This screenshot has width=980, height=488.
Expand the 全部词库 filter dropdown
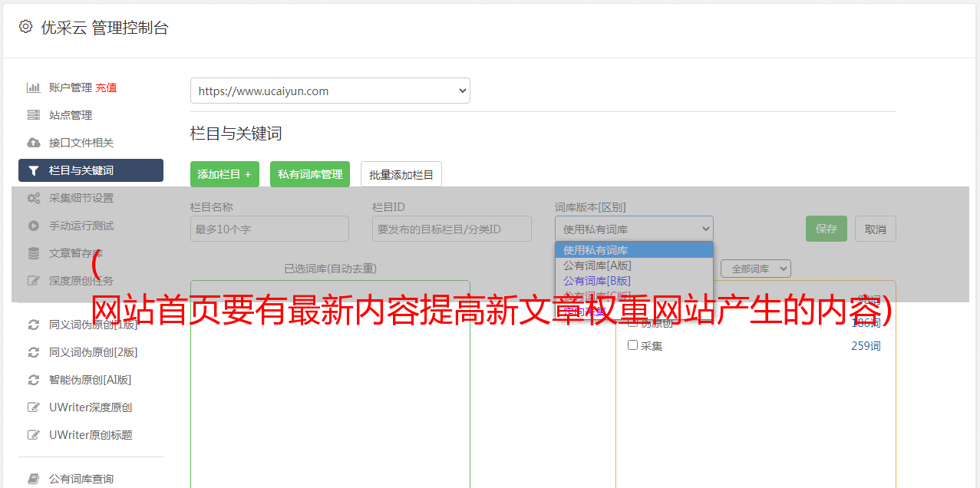[x=755, y=269]
